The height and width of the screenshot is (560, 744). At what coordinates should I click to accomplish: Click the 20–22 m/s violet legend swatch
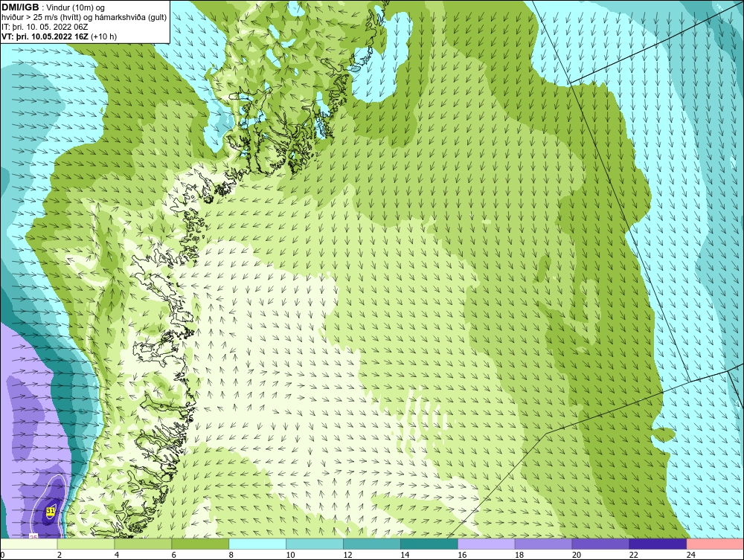[x=600, y=544]
